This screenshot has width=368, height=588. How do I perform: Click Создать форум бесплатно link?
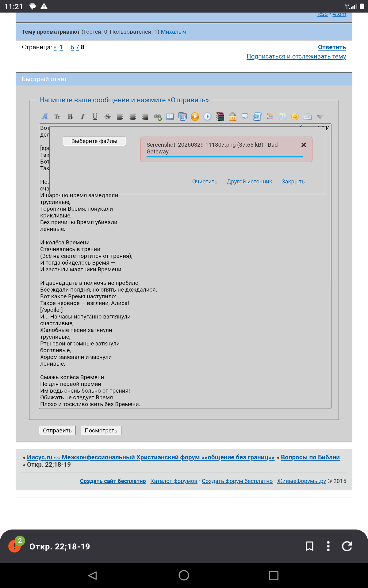pyautogui.click(x=237, y=481)
